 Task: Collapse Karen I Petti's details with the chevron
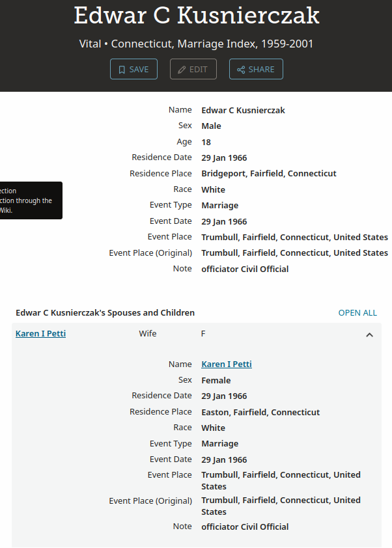[x=369, y=335]
